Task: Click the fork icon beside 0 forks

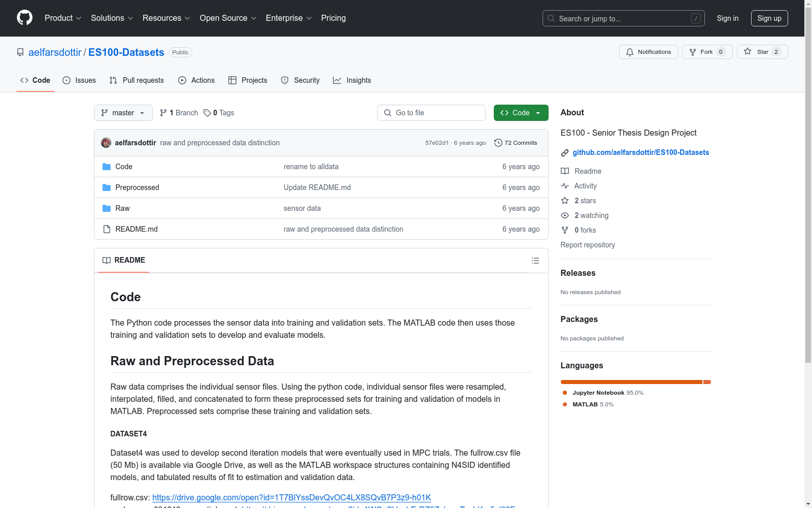Action: click(x=565, y=230)
